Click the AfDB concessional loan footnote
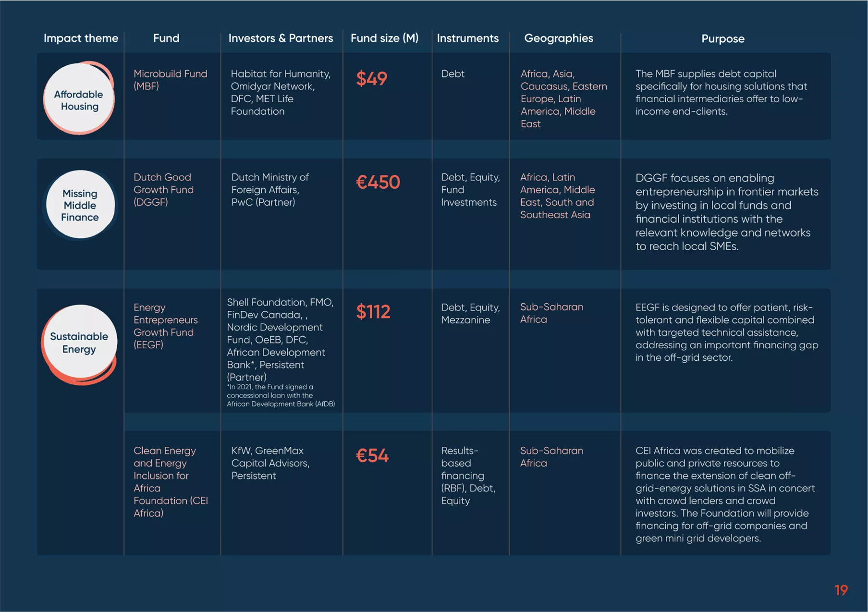Viewport: 868px width, 612px height. click(281, 395)
